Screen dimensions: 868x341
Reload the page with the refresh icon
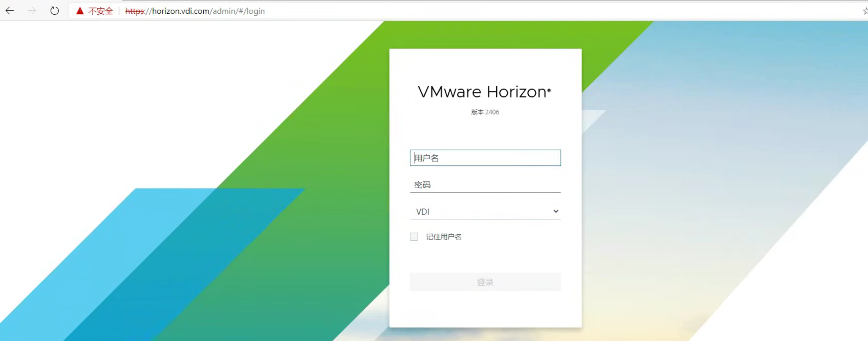54,11
